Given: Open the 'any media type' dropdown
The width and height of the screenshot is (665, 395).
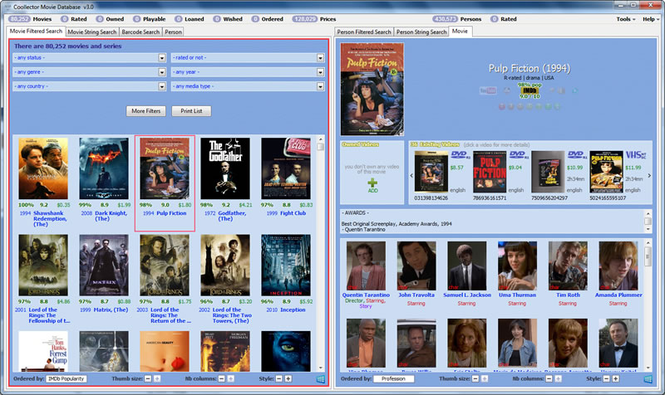Looking at the screenshot, I should tap(320, 87).
